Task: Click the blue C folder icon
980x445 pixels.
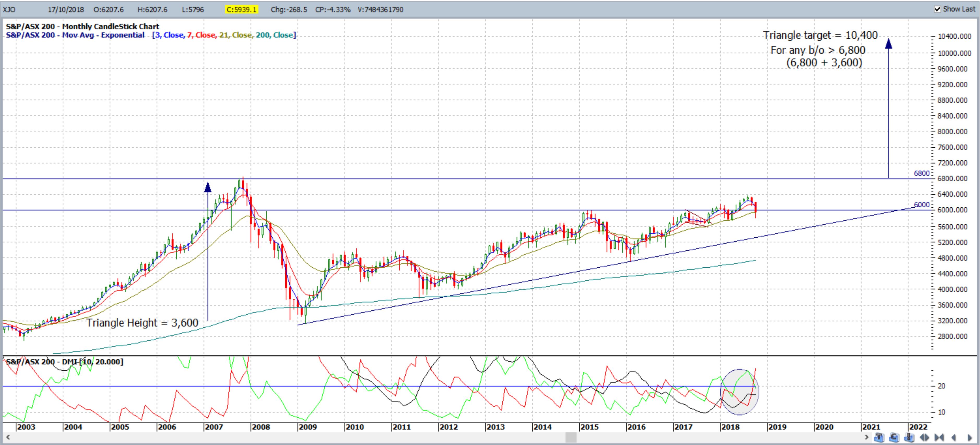Action: (894, 437)
